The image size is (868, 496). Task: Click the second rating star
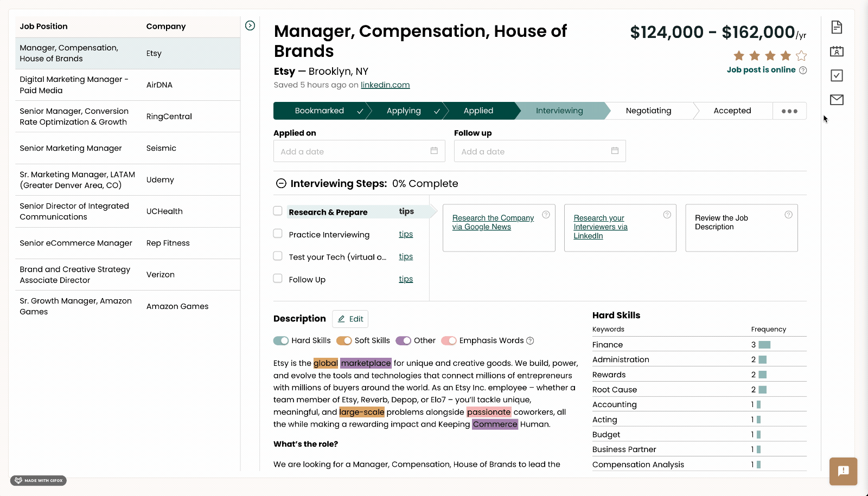click(x=755, y=56)
